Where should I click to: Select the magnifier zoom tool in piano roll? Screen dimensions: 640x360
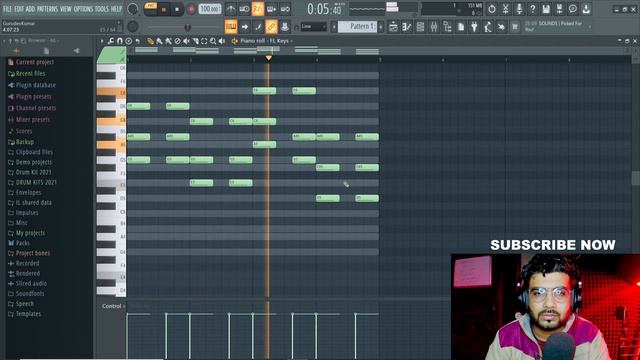213,41
